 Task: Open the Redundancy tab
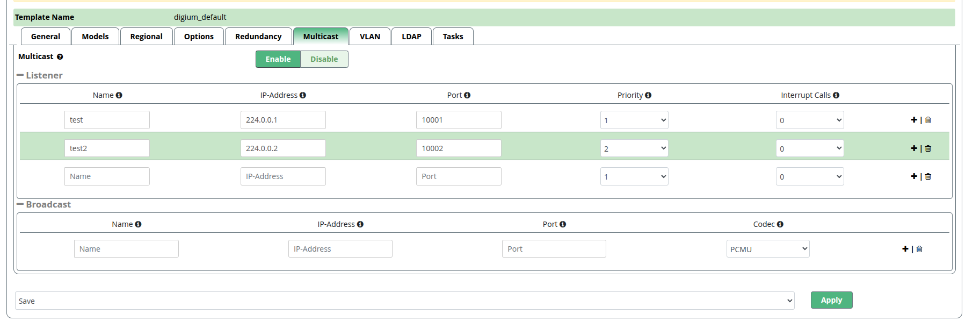tap(258, 37)
